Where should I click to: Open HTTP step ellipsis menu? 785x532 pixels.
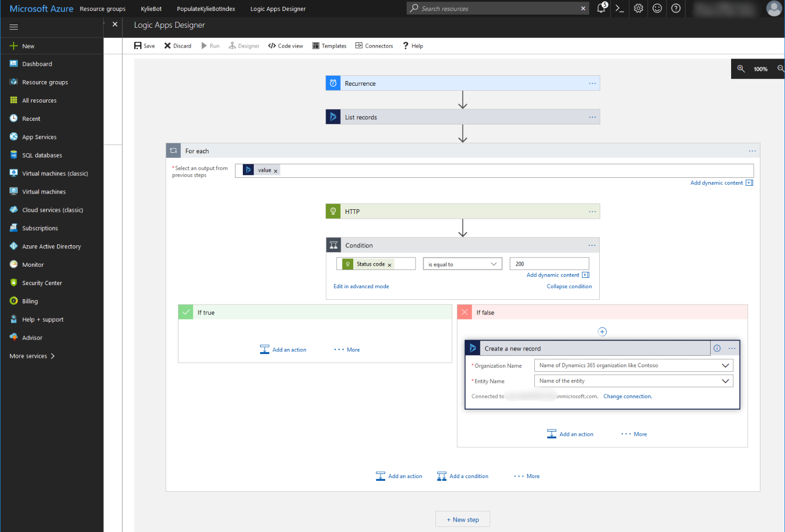[x=592, y=211]
